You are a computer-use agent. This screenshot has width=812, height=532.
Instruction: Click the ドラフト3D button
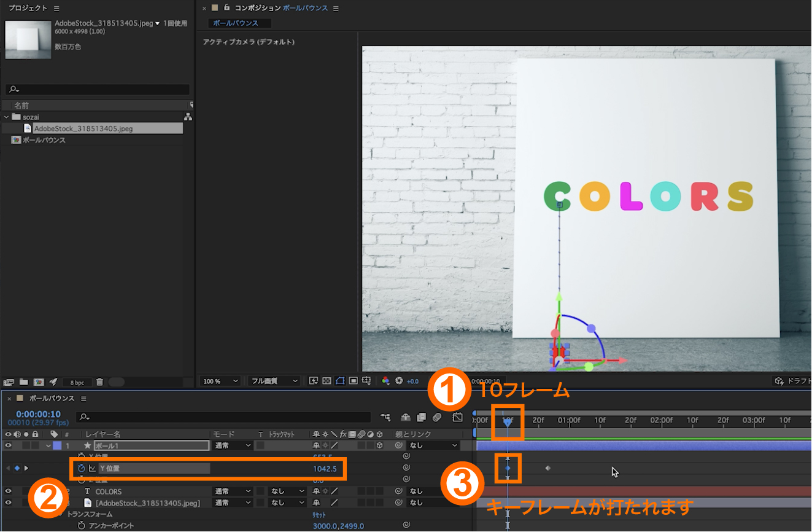(x=793, y=381)
